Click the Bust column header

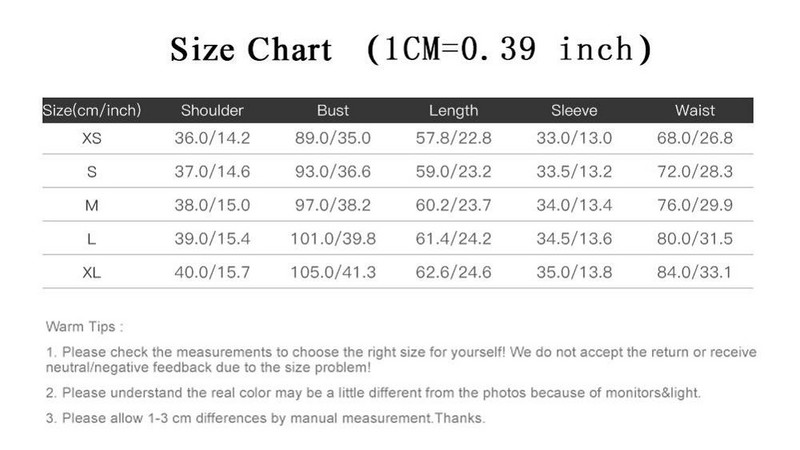point(332,110)
